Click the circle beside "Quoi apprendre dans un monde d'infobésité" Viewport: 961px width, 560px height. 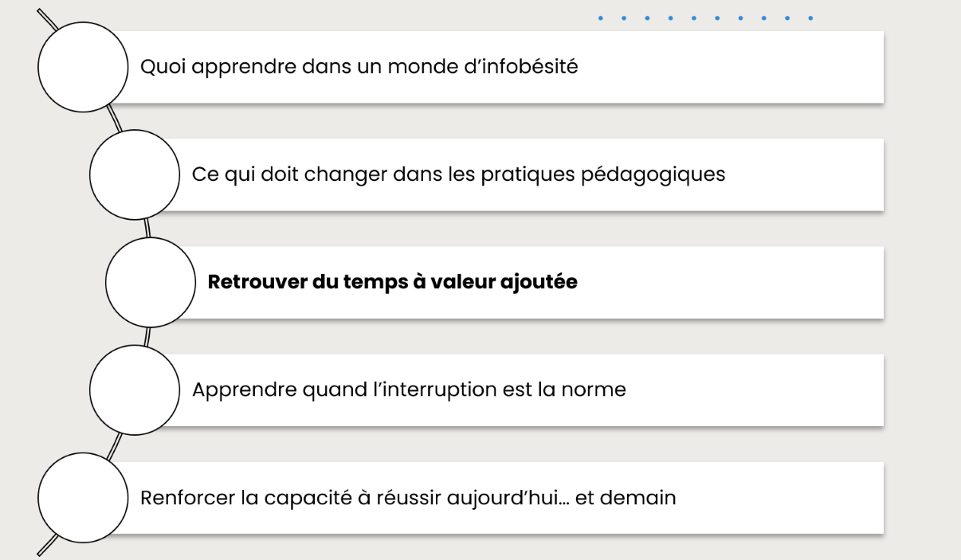(83, 67)
